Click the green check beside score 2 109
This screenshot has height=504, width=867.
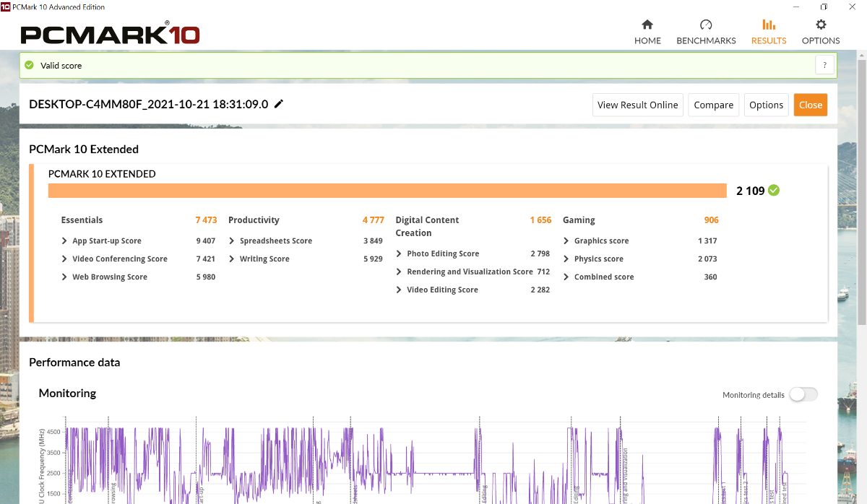774,191
